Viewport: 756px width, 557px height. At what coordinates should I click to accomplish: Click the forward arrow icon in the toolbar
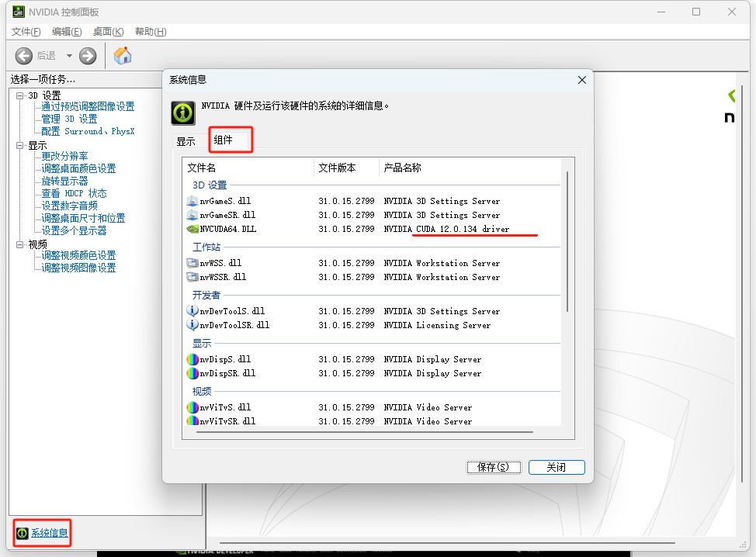click(88, 56)
